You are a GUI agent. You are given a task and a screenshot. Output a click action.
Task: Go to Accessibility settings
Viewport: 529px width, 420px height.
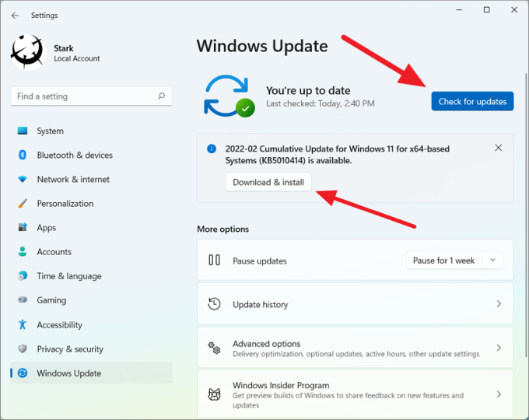(91, 324)
